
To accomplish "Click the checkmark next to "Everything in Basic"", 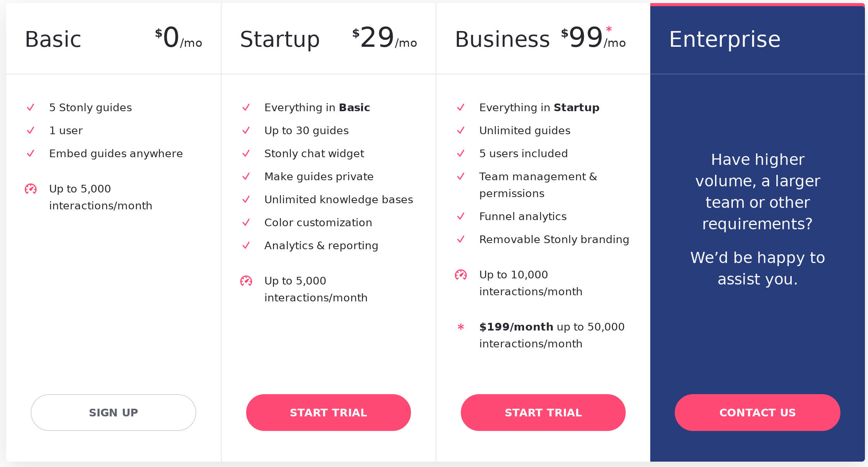I will pos(246,108).
